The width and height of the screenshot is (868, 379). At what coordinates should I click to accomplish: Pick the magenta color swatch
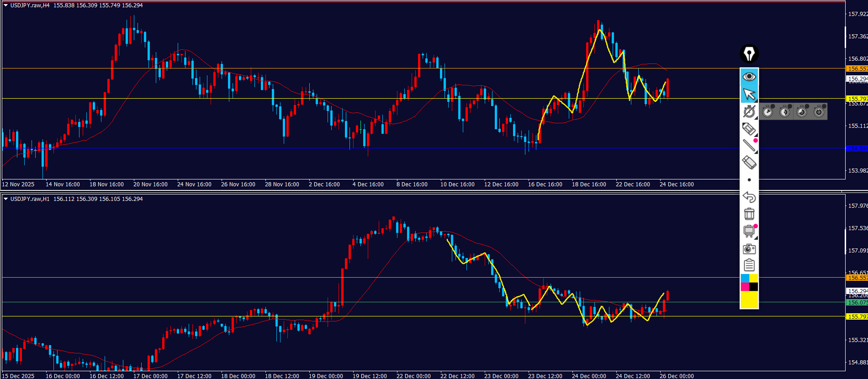[x=745, y=287]
